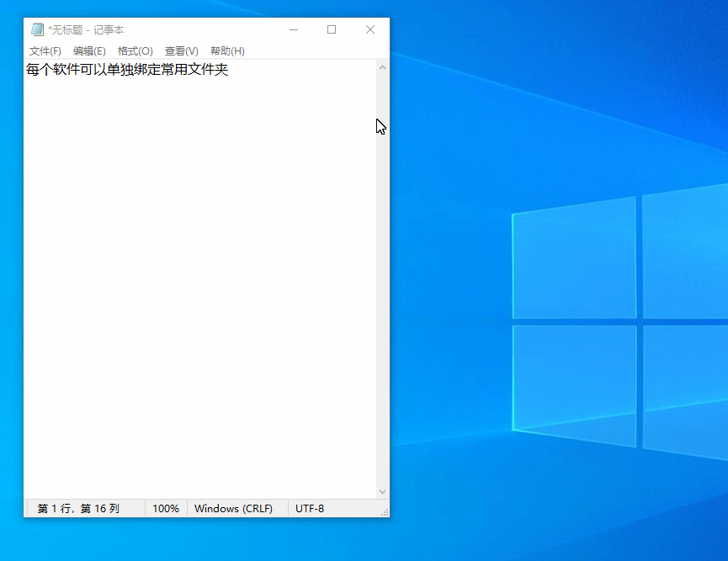Screen dimensions: 728x561
Task: Click the 第 1 行, 第 16 列 status
Action: click(78, 509)
